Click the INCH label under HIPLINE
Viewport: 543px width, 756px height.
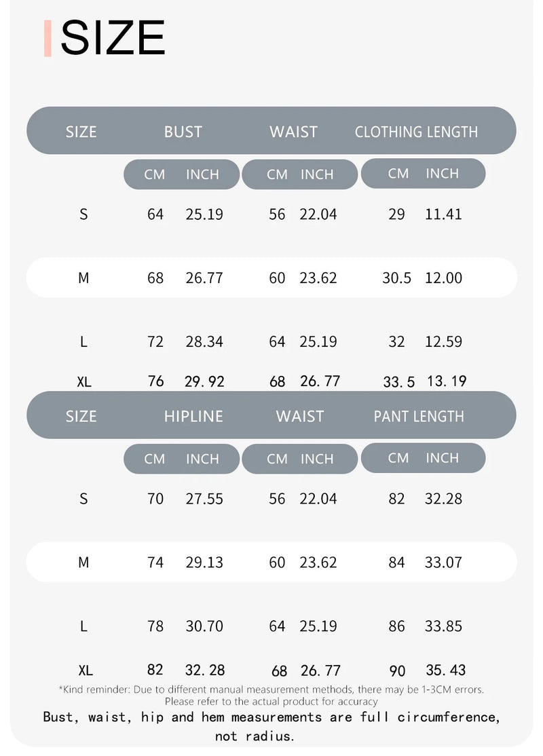pyautogui.click(x=202, y=459)
